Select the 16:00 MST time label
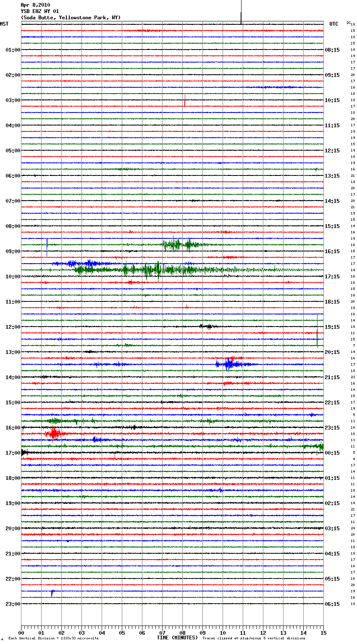The image size is (357, 644). coord(13,428)
